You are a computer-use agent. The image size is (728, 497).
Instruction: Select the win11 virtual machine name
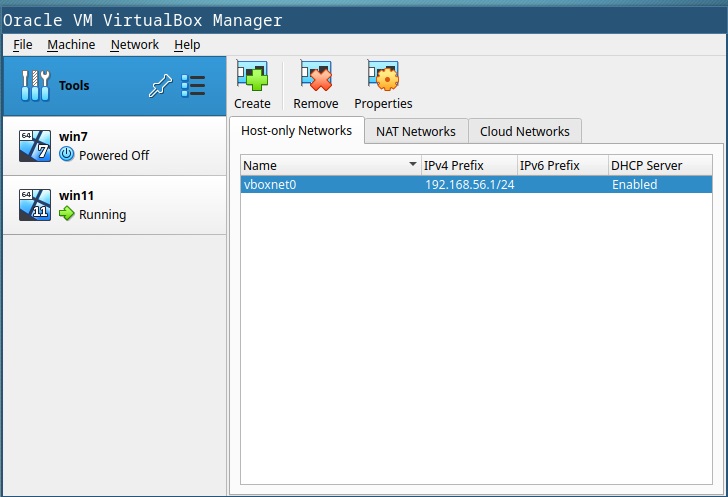(x=76, y=196)
